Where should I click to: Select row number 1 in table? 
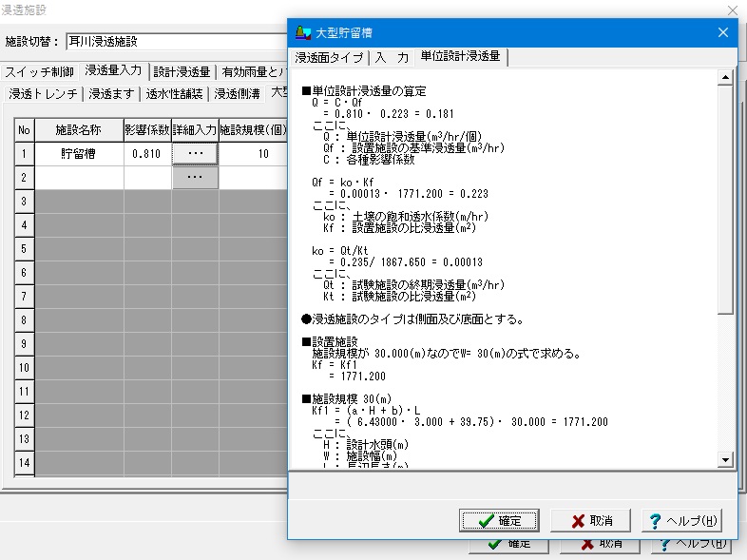pos(24,153)
